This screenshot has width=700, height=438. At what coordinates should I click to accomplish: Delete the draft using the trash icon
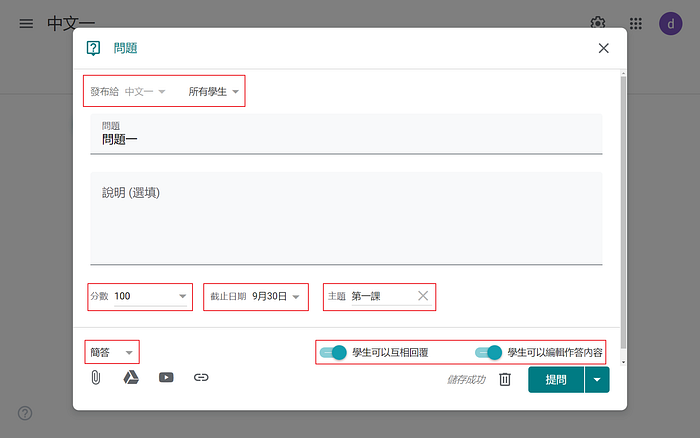(x=505, y=379)
